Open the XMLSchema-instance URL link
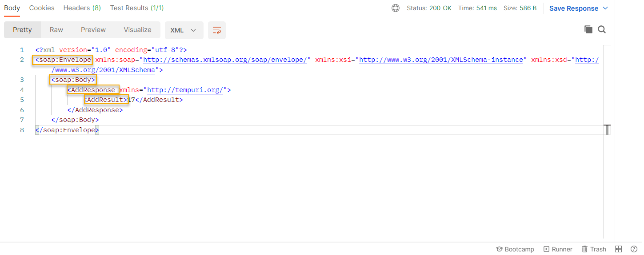644x255 pixels. click(441, 60)
